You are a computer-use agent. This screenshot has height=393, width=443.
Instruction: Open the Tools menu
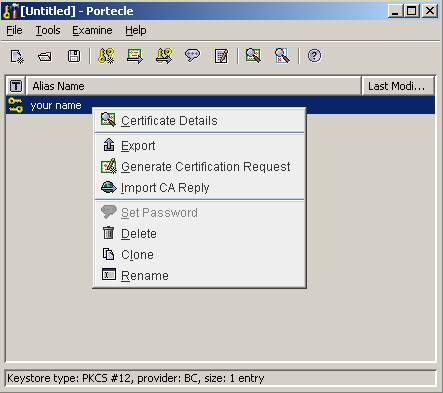click(x=48, y=30)
